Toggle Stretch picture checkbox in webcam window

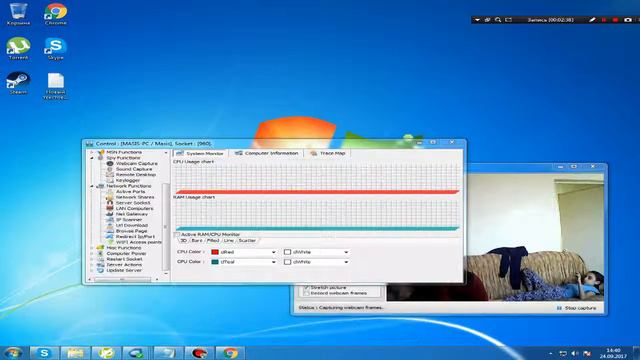point(307,287)
